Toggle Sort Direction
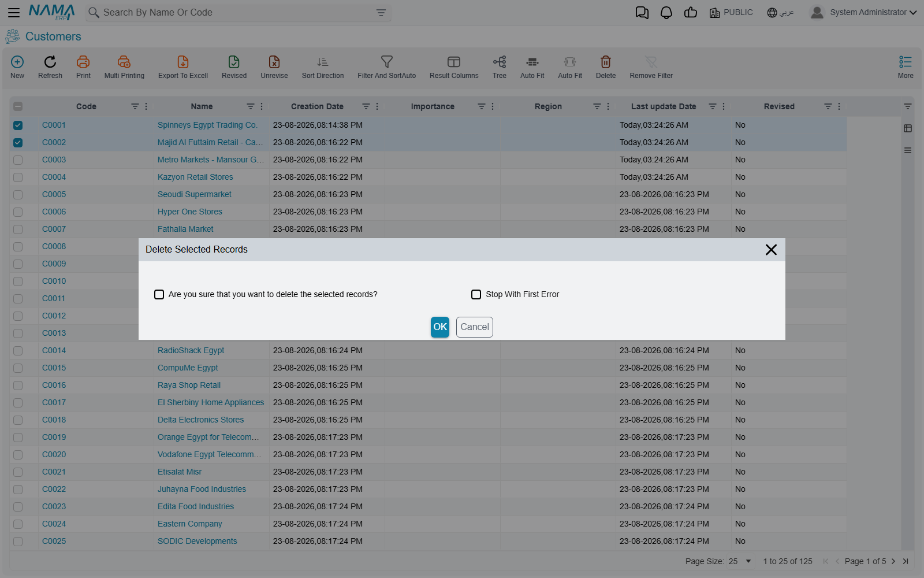 (x=323, y=62)
